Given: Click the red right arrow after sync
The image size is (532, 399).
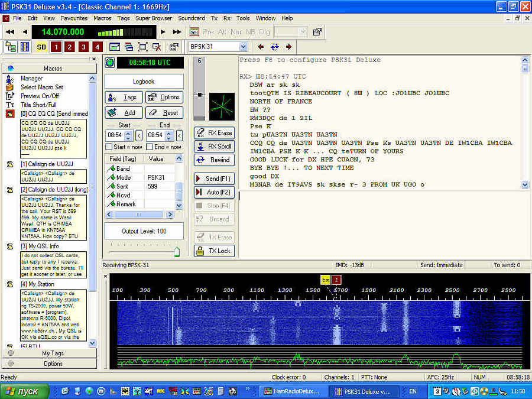Looking at the screenshot, I should (288, 47).
